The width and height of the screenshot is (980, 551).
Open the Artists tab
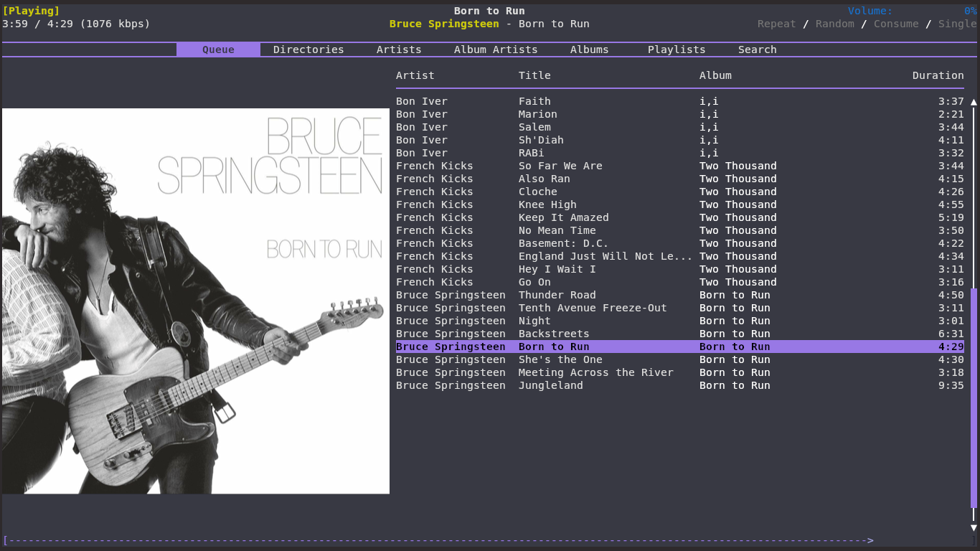(x=399, y=50)
